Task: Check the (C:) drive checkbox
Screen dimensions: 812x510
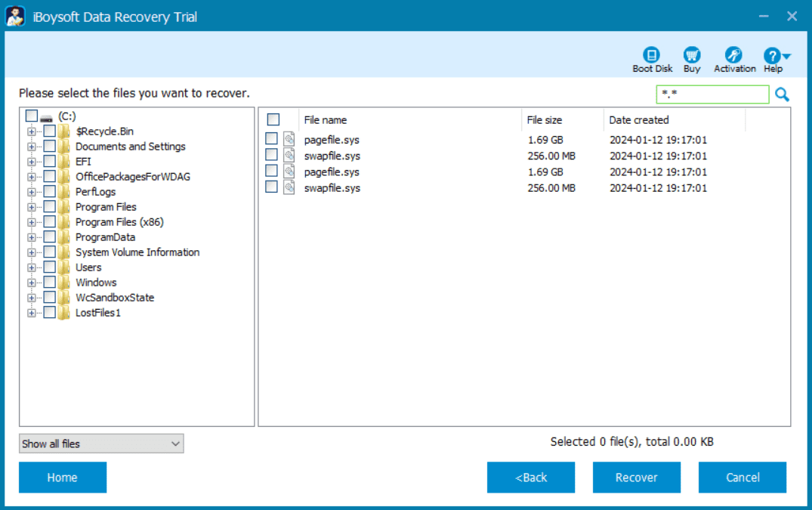Action: [30, 115]
